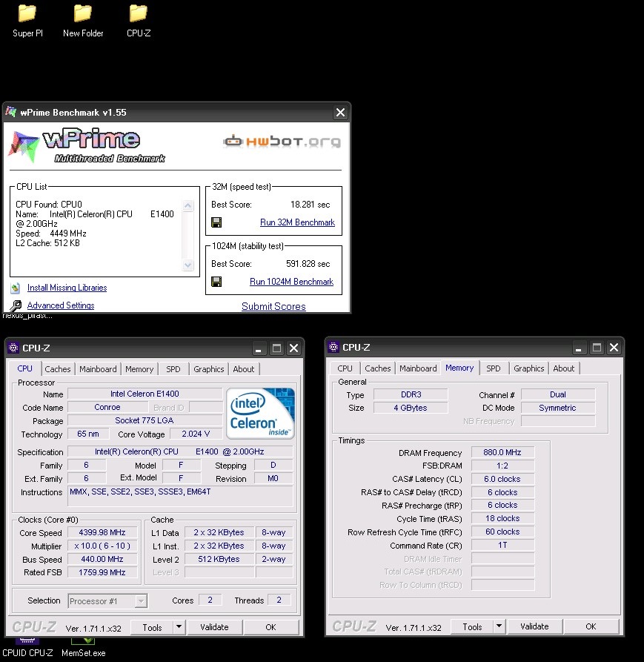Screen dimensions: 644x662
Task: Run the 32M Benchmark
Action: tap(297, 222)
